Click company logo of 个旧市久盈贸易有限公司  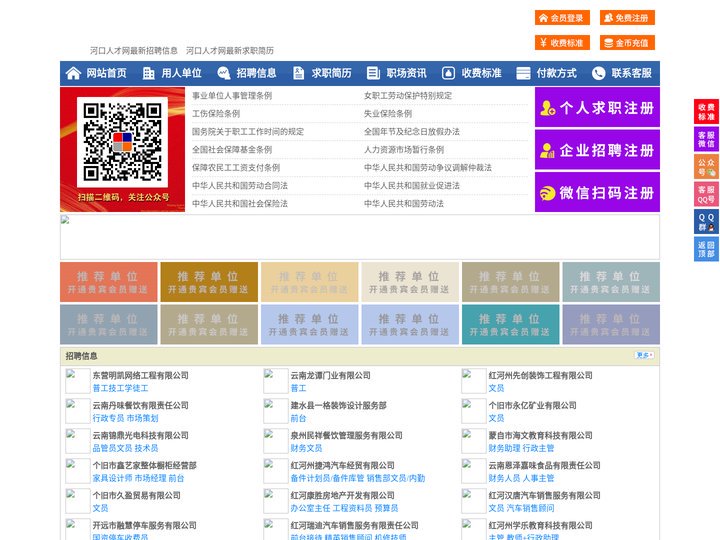point(78,501)
